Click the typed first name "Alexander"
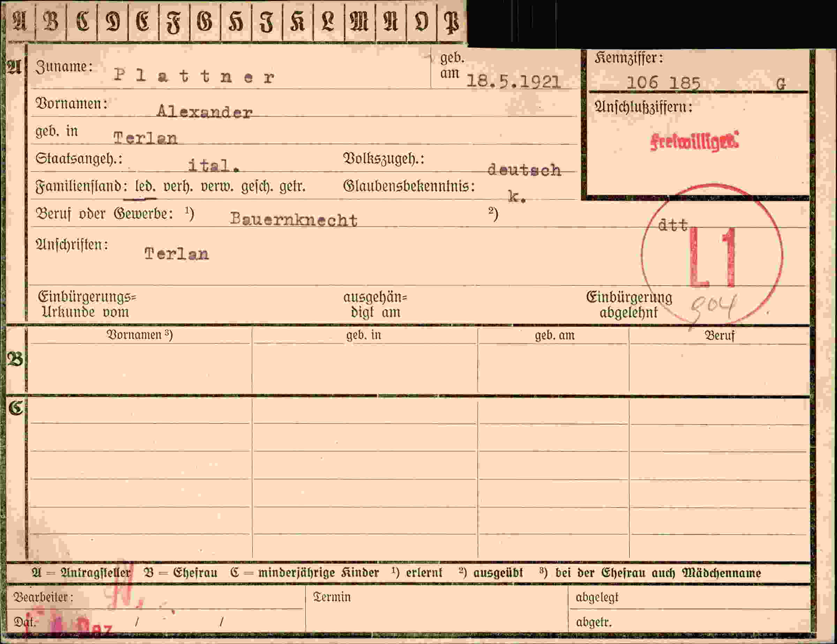 click(205, 112)
